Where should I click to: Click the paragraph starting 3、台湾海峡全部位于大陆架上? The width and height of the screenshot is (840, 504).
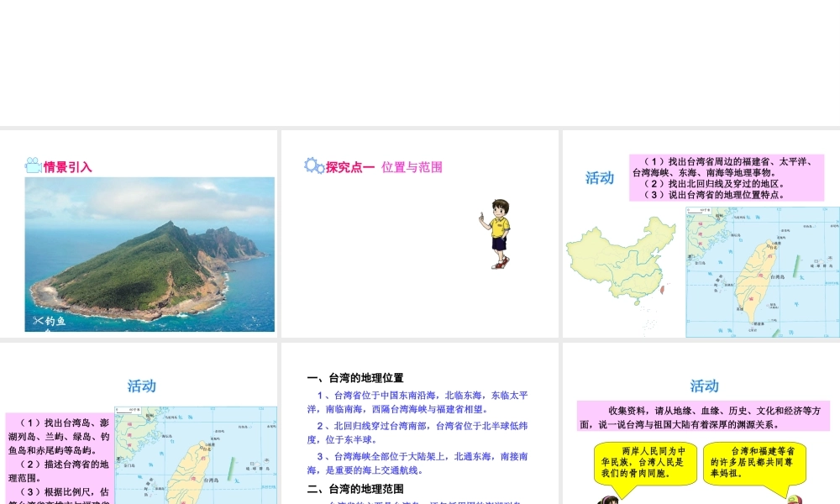[x=417, y=464]
